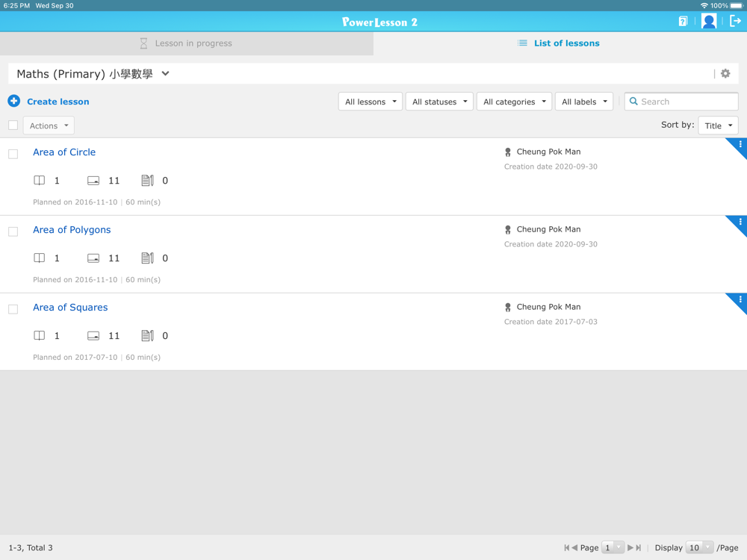Open more options menu for Area of Circle
The height and width of the screenshot is (560, 747).
[740, 144]
